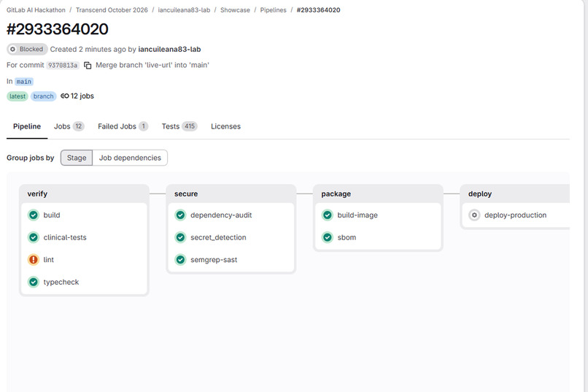Open iancuileana83-lab breadcrumb link

(184, 10)
